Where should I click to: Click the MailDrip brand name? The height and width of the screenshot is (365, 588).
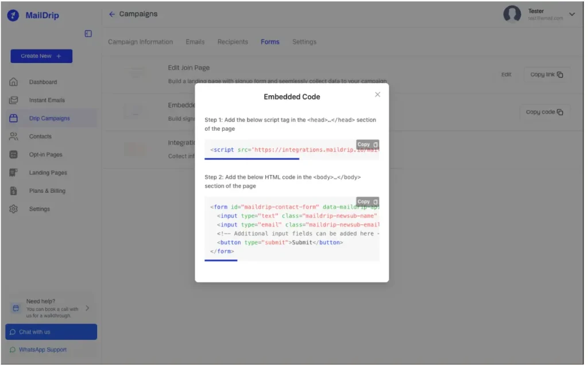coord(42,15)
